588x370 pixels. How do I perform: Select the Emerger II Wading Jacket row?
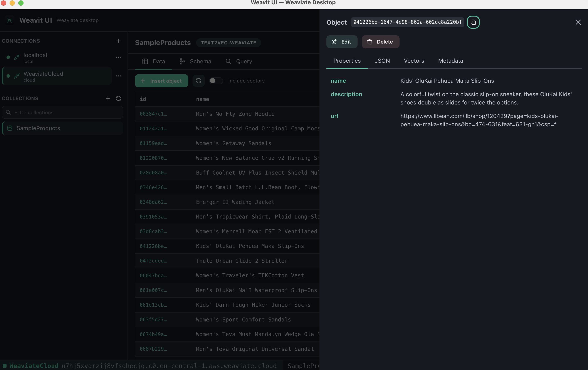pyautogui.click(x=227, y=202)
